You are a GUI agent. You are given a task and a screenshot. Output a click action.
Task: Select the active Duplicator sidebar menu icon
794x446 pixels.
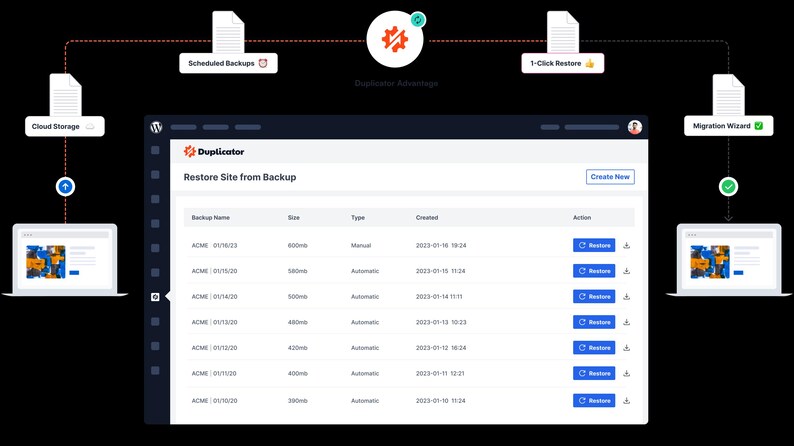[155, 297]
